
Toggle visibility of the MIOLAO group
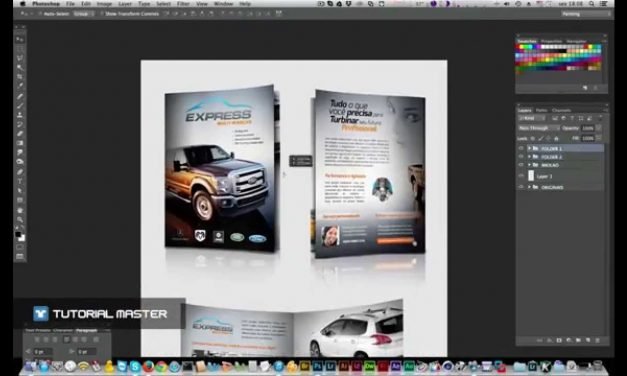pyautogui.click(x=521, y=165)
